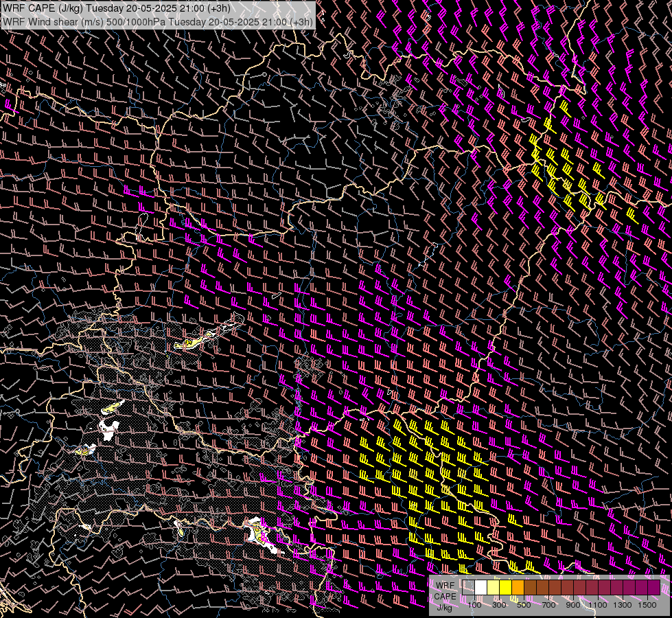672x618 pixels.
Task: Click the 900 legend value label
Action: [x=573, y=605]
